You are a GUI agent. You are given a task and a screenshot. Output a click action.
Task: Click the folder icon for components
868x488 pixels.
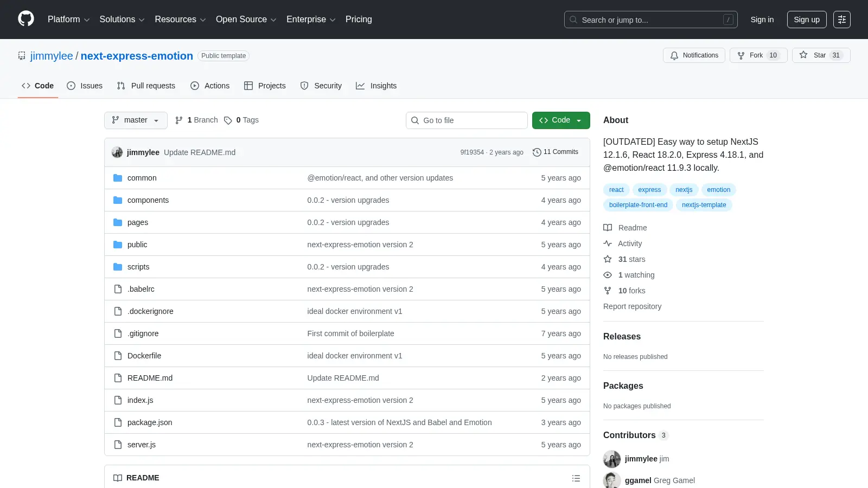coord(118,200)
